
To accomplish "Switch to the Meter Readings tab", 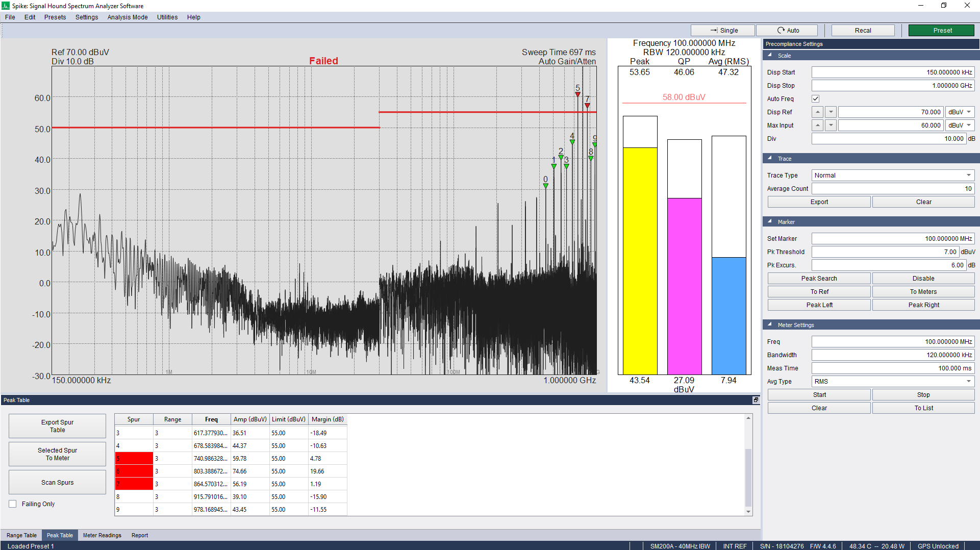I will point(102,535).
